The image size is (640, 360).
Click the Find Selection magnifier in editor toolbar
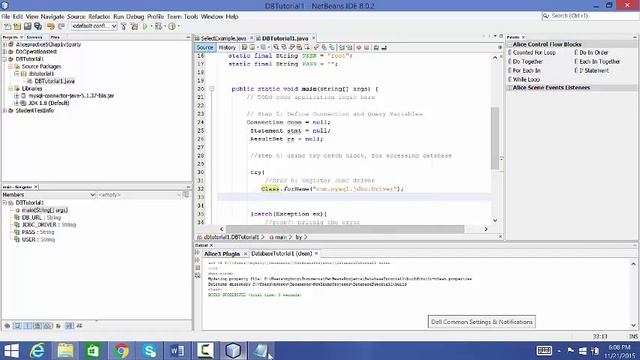[276, 48]
